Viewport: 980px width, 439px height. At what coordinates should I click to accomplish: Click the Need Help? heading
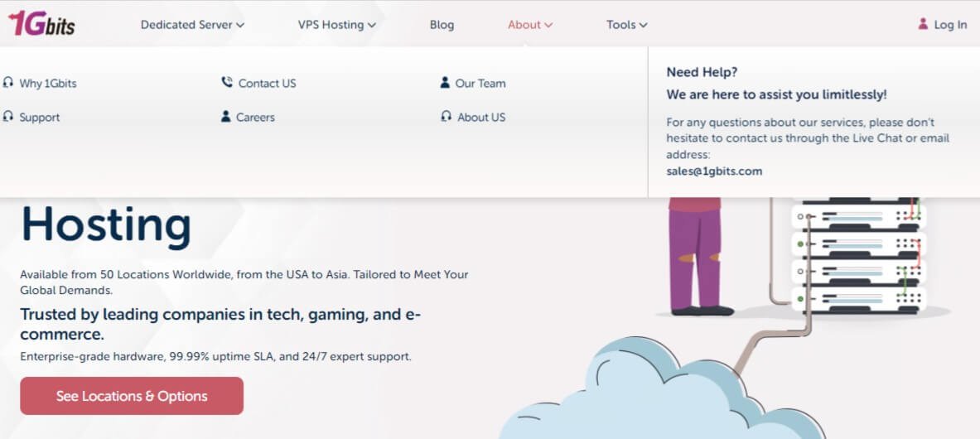pos(702,72)
